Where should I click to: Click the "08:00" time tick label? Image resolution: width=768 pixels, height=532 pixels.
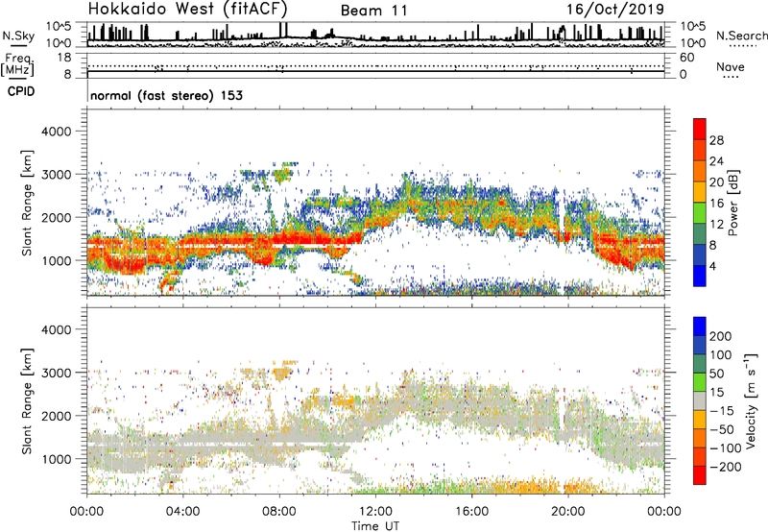coord(279,512)
